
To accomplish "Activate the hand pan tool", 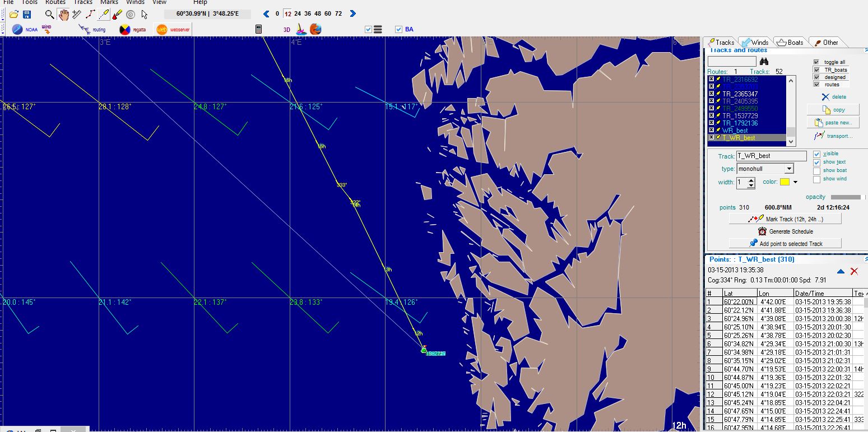I will tap(63, 15).
